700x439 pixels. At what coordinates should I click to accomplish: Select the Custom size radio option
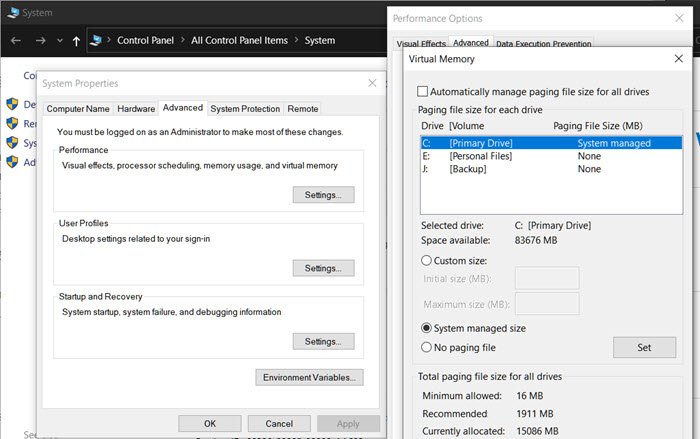pyautogui.click(x=427, y=260)
